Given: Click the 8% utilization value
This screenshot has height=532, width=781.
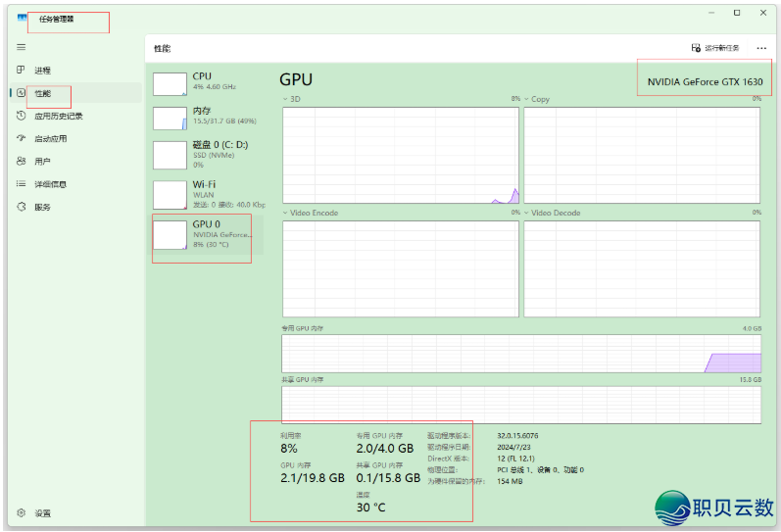Looking at the screenshot, I should coord(289,449).
